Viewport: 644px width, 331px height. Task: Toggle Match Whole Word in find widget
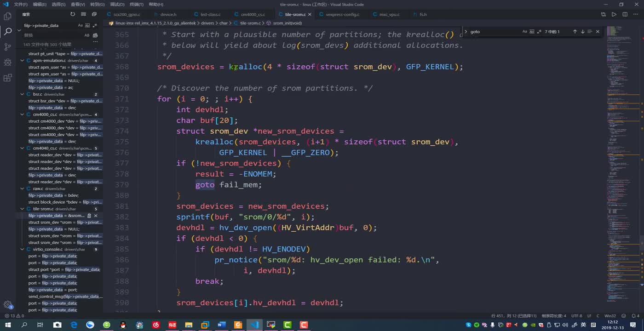(532, 32)
